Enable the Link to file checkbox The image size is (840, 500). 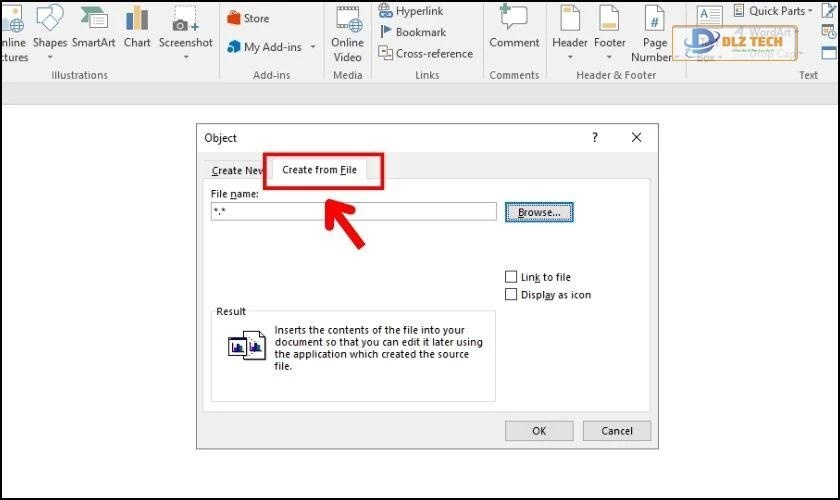coord(511,277)
